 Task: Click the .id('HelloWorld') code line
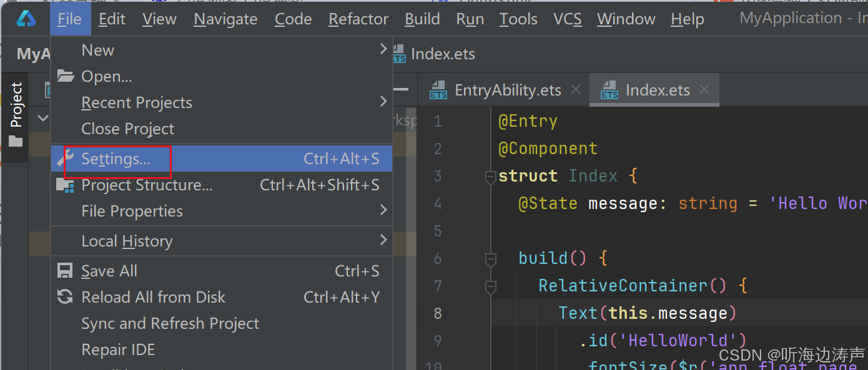[x=663, y=341]
